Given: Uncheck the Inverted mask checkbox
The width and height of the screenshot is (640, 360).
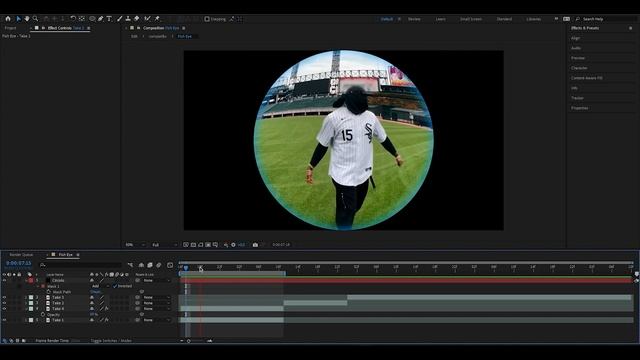Looking at the screenshot, I should coord(115,286).
